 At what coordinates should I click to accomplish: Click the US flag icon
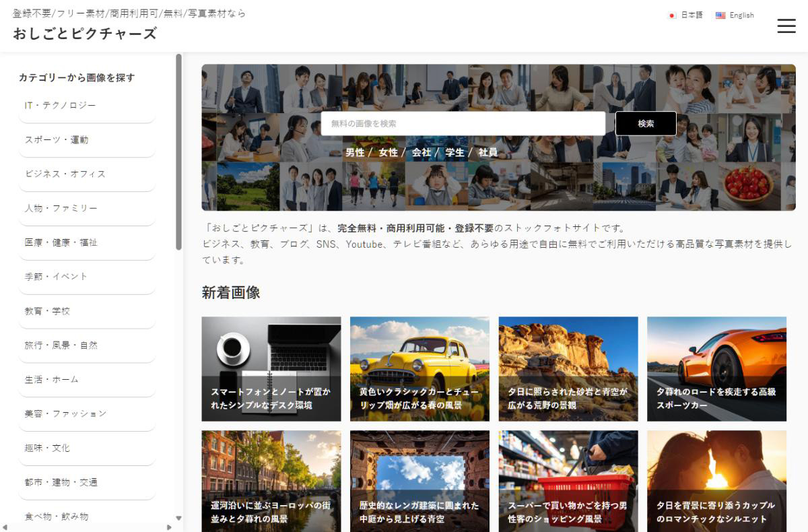pyautogui.click(x=720, y=15)
